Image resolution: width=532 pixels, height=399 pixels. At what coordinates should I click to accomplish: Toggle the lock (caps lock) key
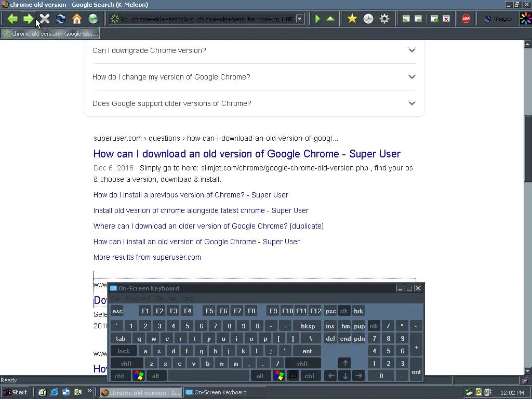[124, 351]
